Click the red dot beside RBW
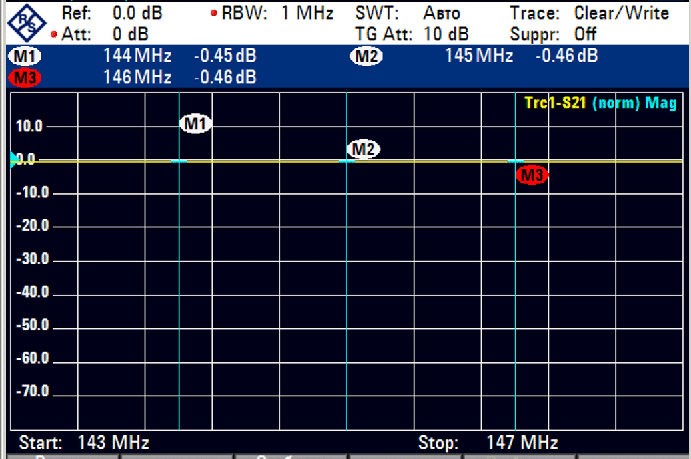 click(214, 14)
